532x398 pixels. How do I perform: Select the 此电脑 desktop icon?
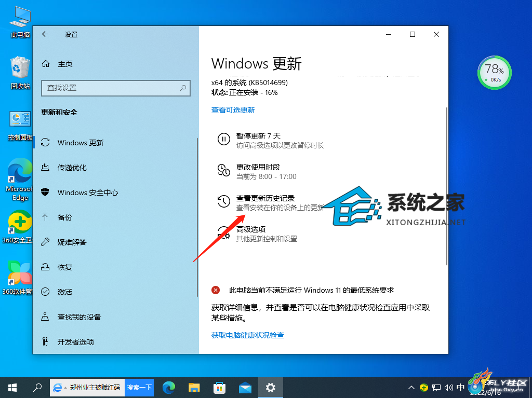pyautogui.click(x=20, y=22)
